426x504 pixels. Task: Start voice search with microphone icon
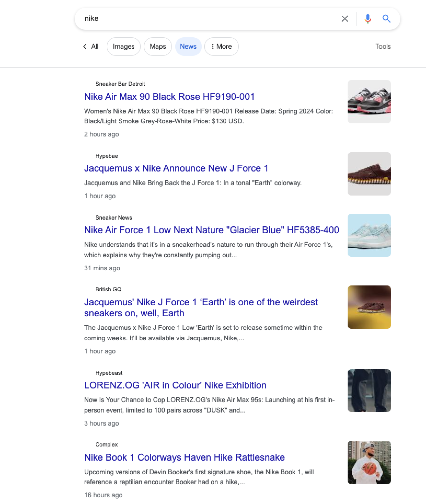[x=367, y=19]
